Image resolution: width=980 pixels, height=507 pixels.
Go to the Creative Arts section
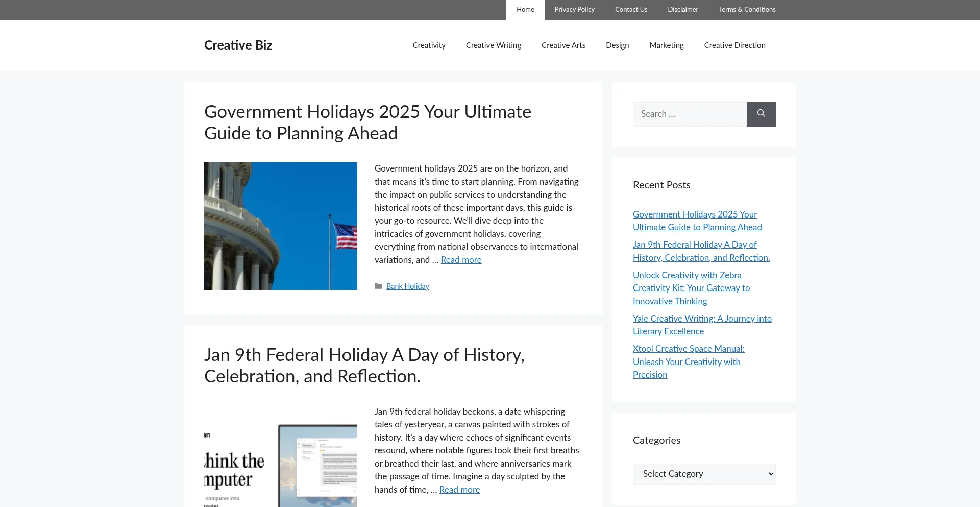pos(563,45)
